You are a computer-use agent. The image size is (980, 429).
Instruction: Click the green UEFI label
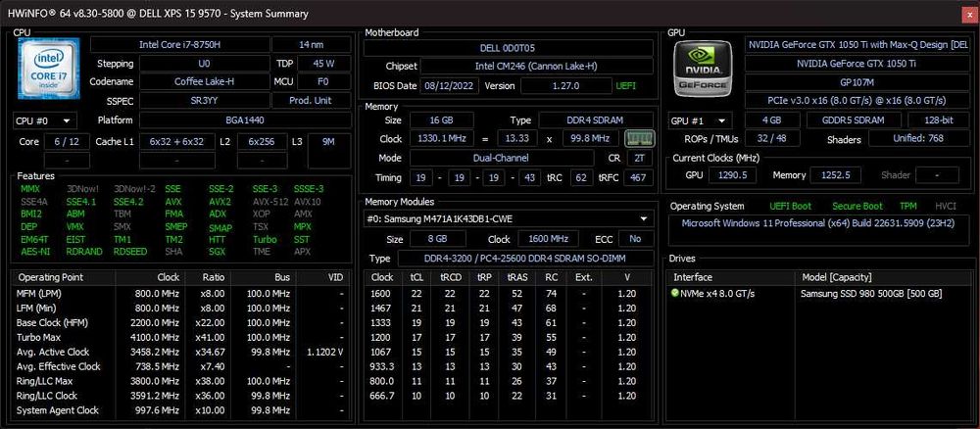pos(625,85)
